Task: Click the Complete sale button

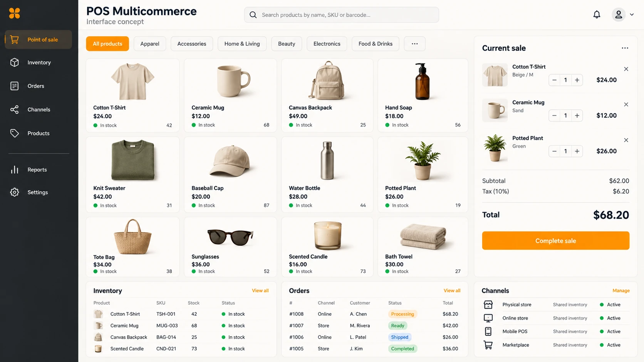Action: tap(555, 241)
